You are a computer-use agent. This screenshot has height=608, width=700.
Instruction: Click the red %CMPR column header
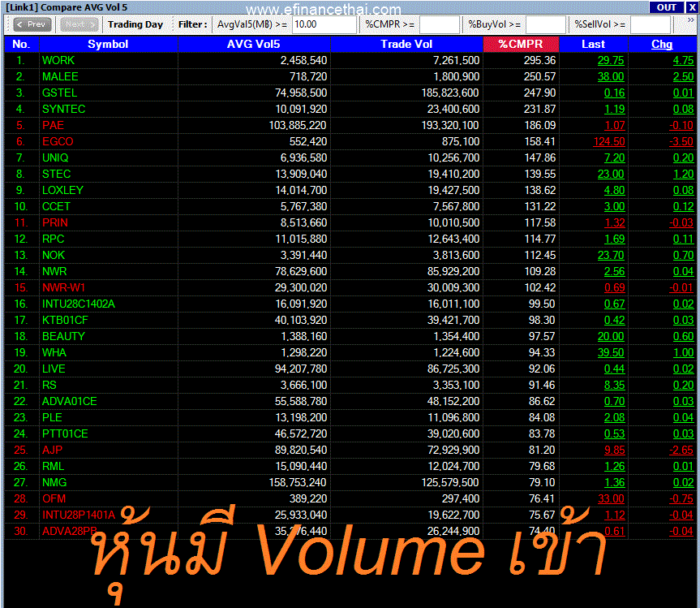click(521, 44)
